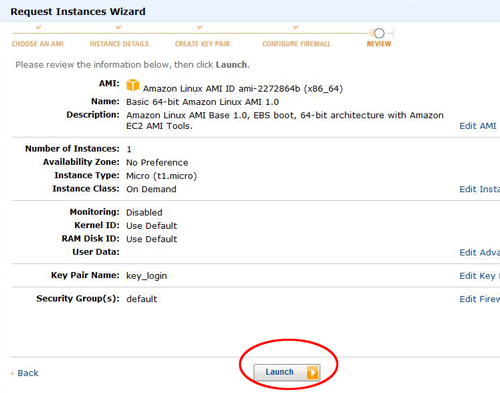Open the Edit AMI link
This screenshot has width=500, height=393.
[x=478, y=126]
